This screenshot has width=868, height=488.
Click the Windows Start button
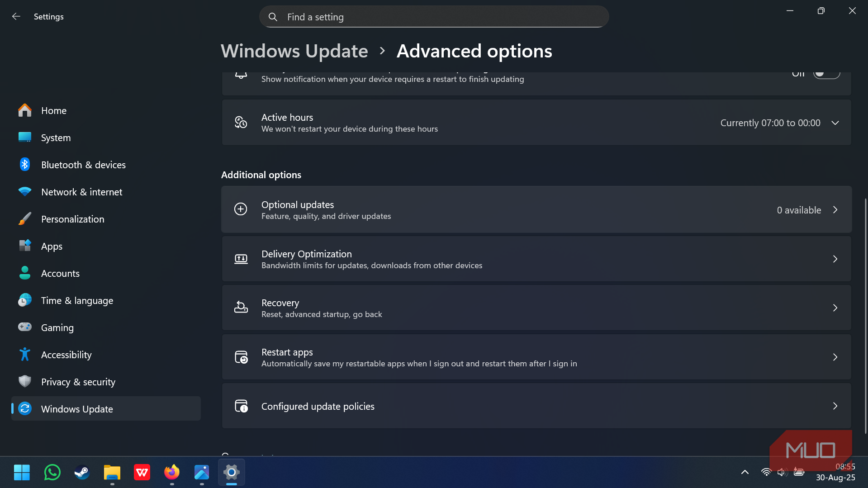tap(22, 473)
